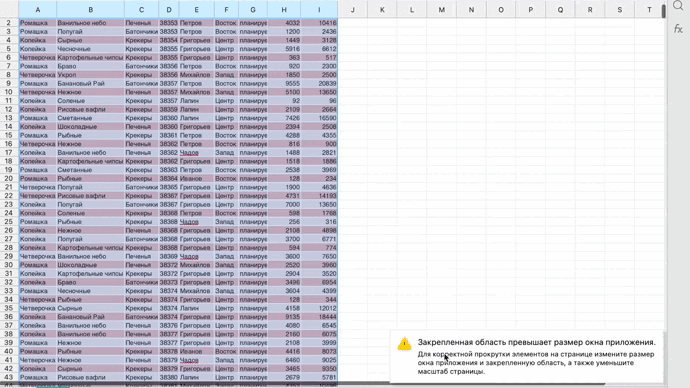Click 'Закрепленная область превышает' notification title

click(x=536, y=342)
